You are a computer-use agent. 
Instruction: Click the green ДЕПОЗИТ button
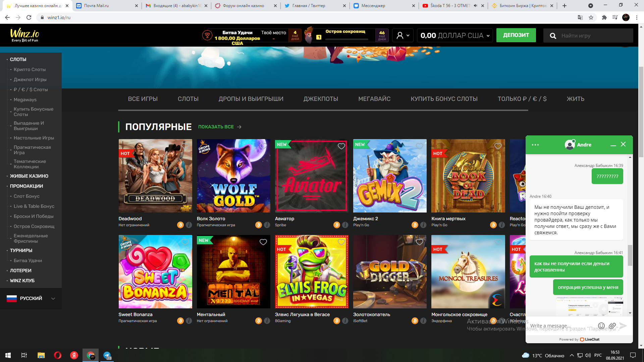(516, 35)
